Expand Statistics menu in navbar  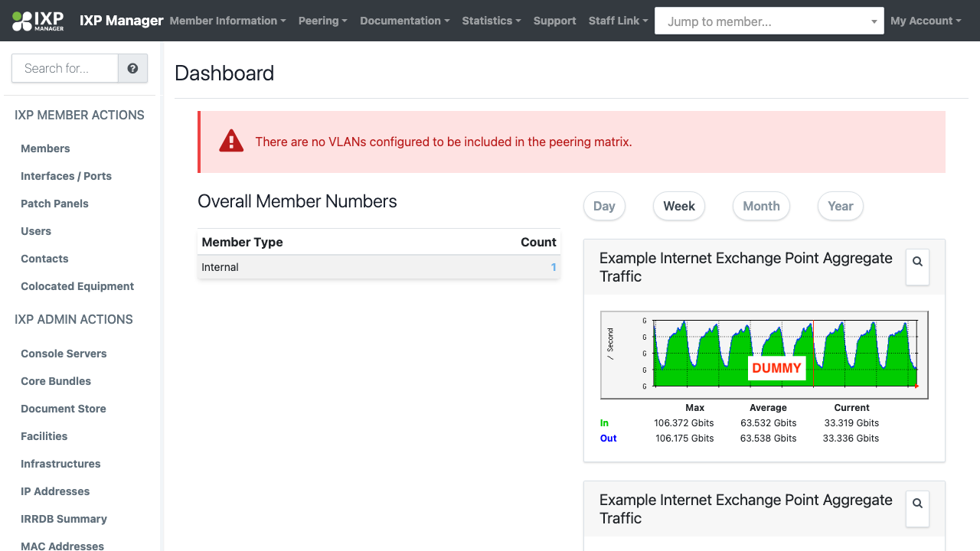492,21
